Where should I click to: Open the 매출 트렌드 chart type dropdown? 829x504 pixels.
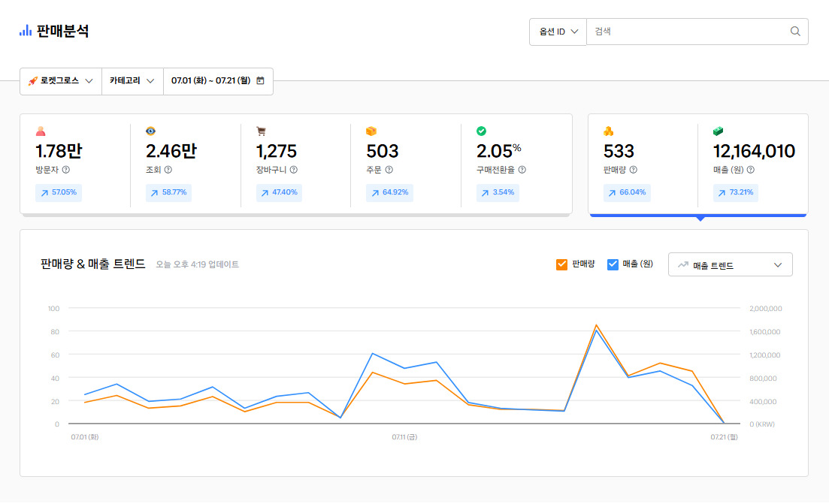(x=730, y=265)
